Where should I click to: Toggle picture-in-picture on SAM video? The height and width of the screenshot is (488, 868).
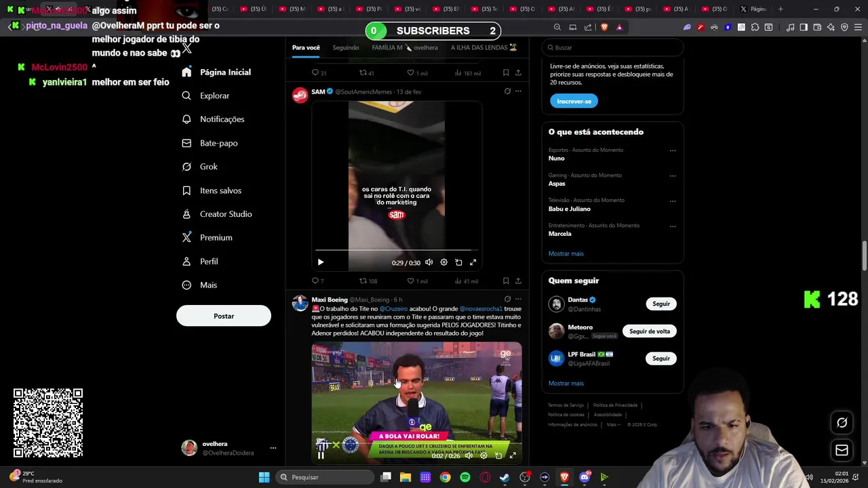(x=458, y=262)
